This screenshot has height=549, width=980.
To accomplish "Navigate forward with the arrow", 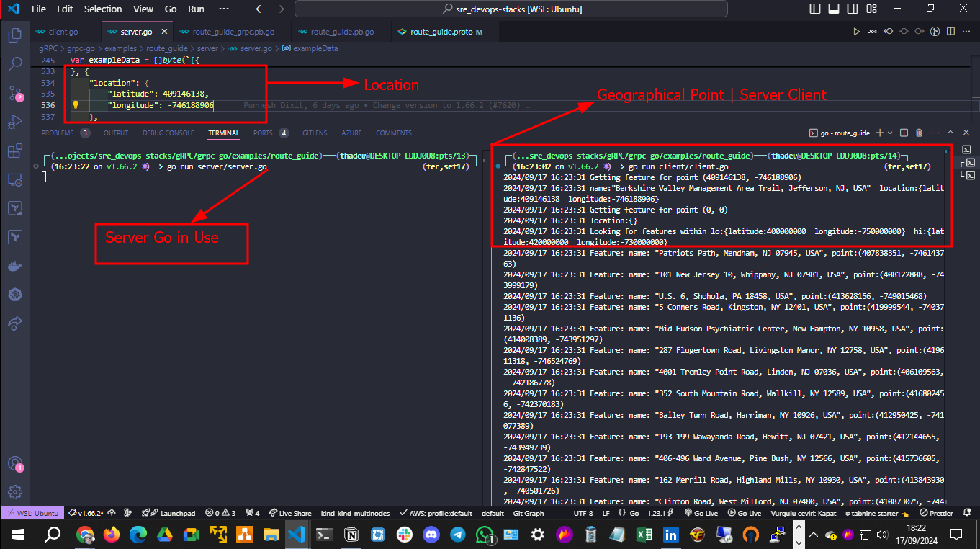I will [x=279, y=9].
